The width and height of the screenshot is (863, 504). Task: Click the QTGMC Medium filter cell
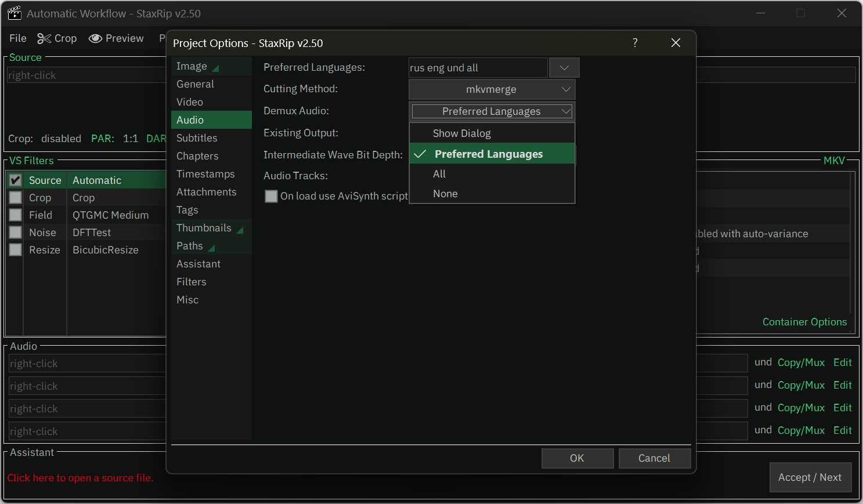tap(117, 215)
